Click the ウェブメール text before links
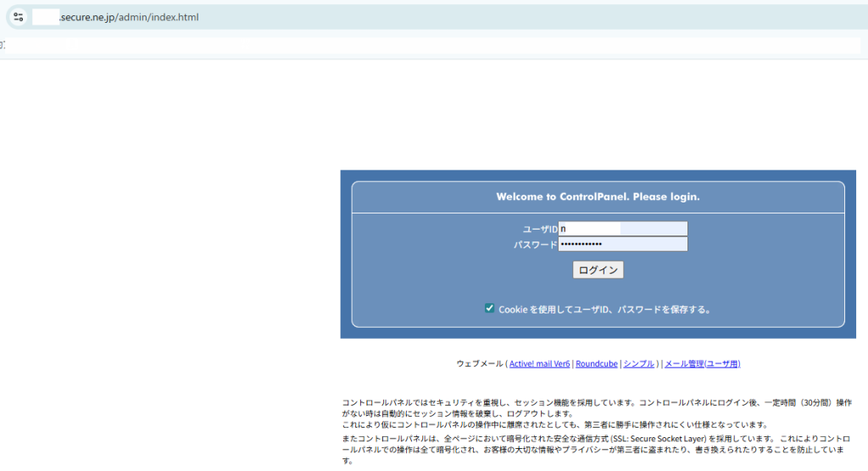This screenshot has width=868, height=471. coord(479,363)
